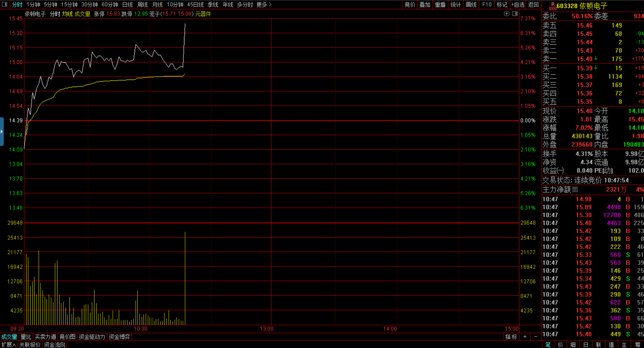The width and height of the screenshot is (644, 348).
Task: Select the 价 price distribution tab
Action: click(x=560, y=344)
